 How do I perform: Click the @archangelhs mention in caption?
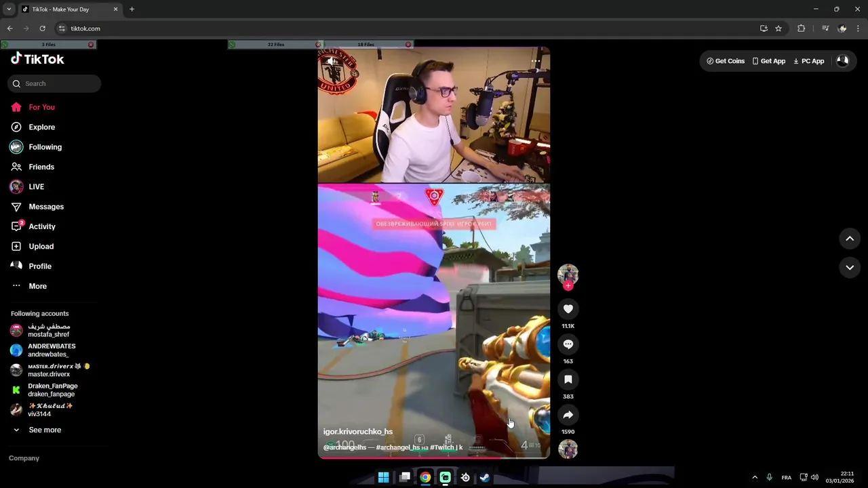[344, 447]
